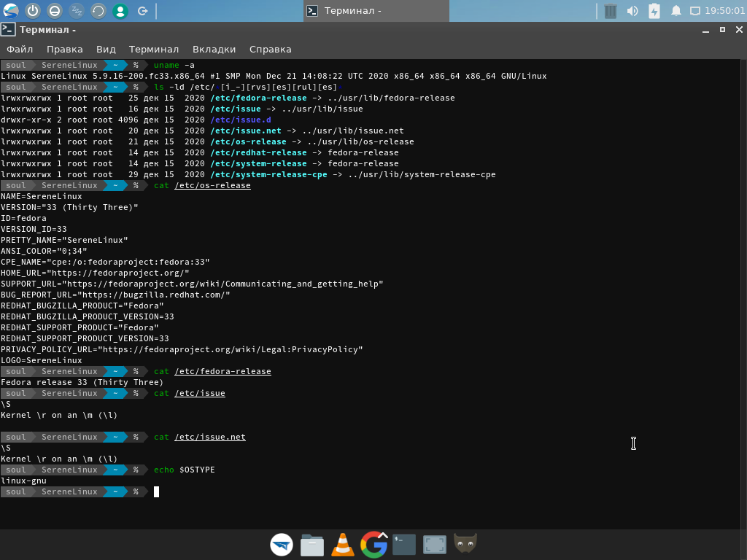Click the /etc/fedora-release path in cat command
The width and height of the screenshot is (747, 560).
(222, 371)
